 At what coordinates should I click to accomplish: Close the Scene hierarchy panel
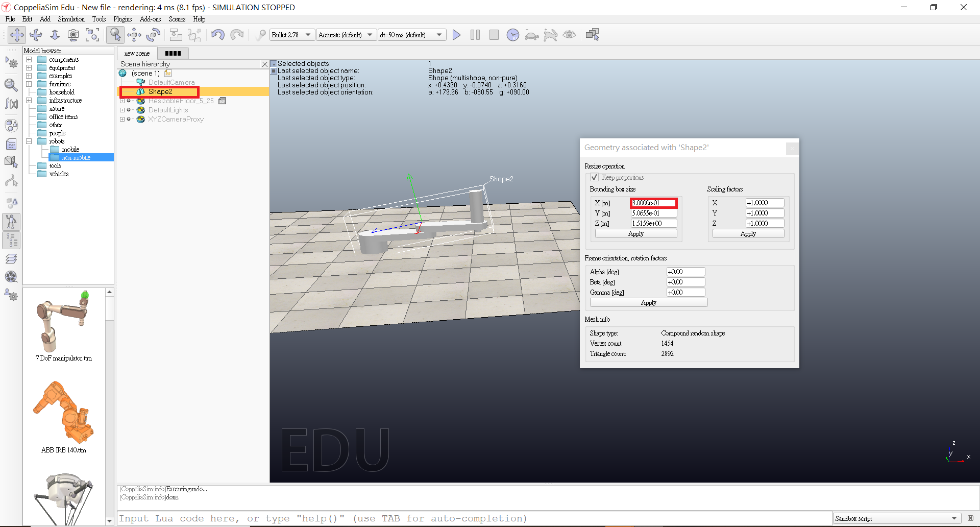pos(265,64)
